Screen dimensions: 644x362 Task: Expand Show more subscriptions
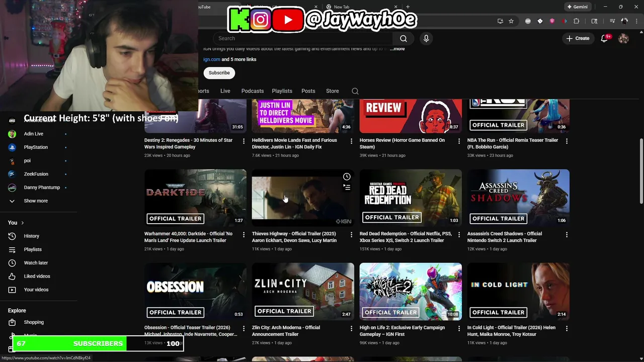(x=35, y=201)
